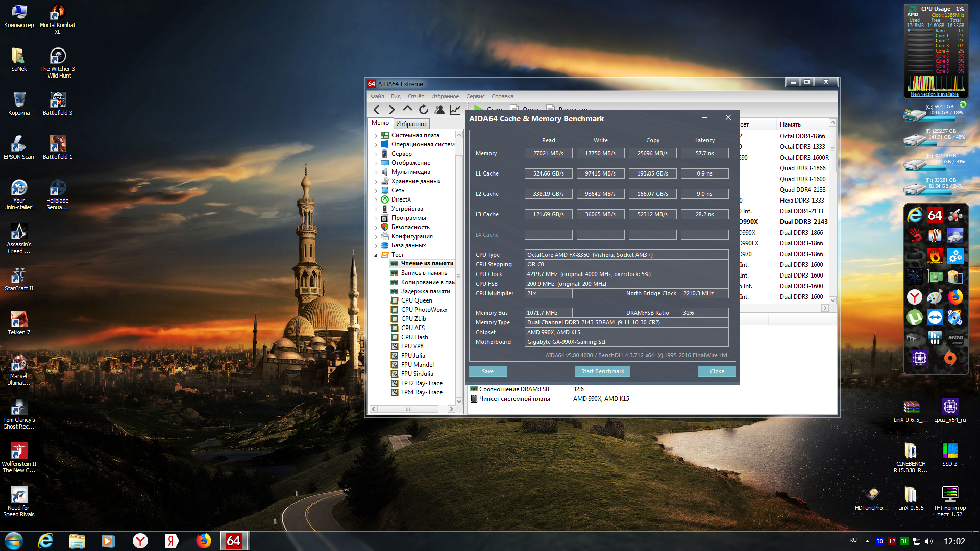
Task: Click the Back navigation arrow in AIDA64 toolbar
Action: pyautogui.click(x=376, y=110)
